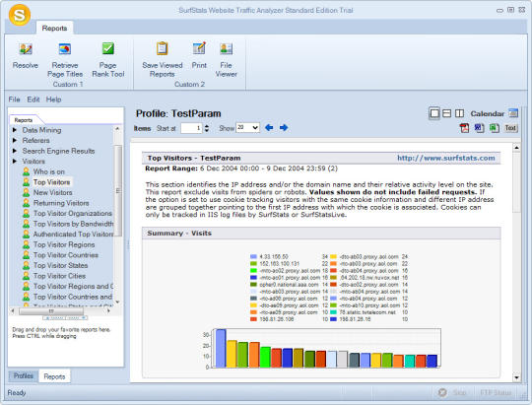532x405 pixels.
Task: Click the Calendar label
Action: (x=488, y=113)
